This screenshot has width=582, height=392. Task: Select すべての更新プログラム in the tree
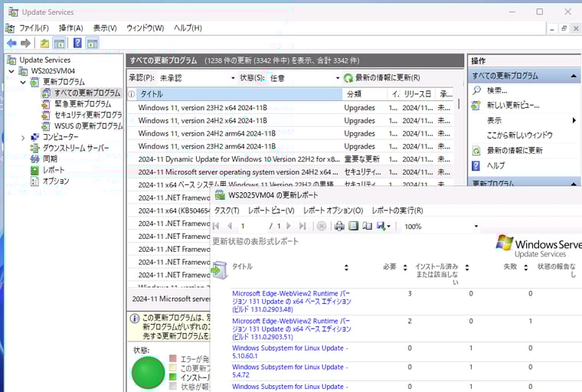(87, 93)
